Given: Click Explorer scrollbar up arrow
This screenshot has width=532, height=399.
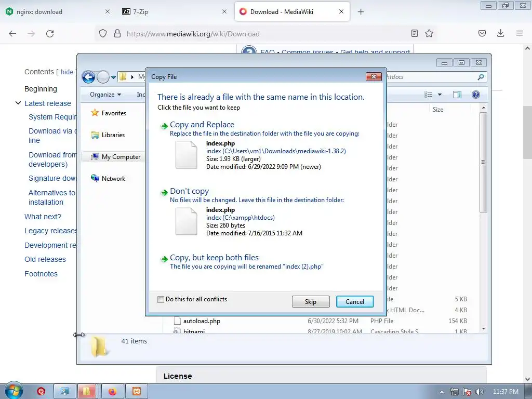Looking at the screenshot, I should pos(484,108).
